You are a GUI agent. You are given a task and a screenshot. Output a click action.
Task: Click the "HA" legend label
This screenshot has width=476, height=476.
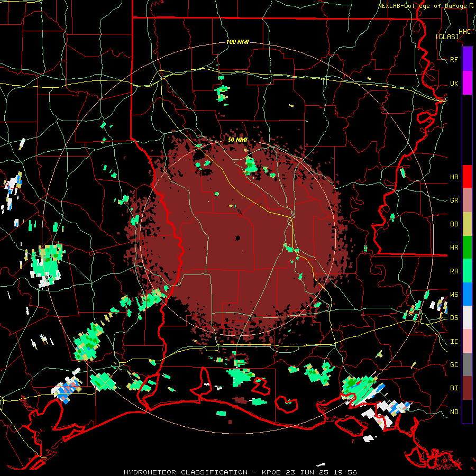[x=454, y=177]
